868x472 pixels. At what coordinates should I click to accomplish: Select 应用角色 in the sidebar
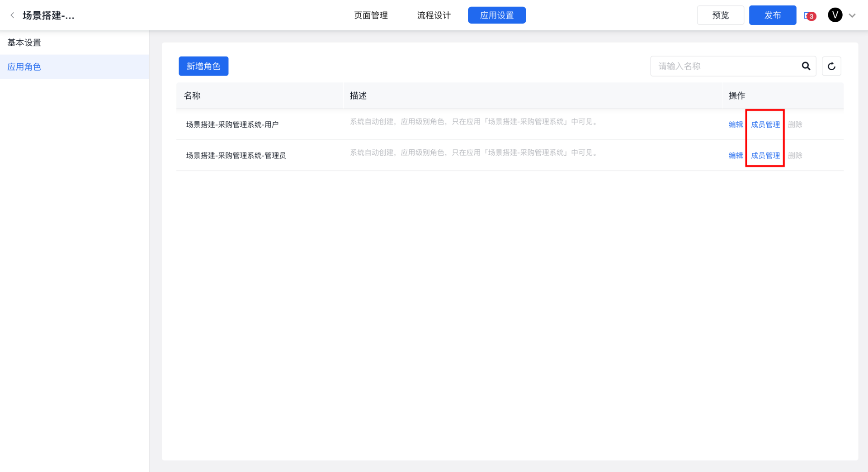tap(24, 67)
